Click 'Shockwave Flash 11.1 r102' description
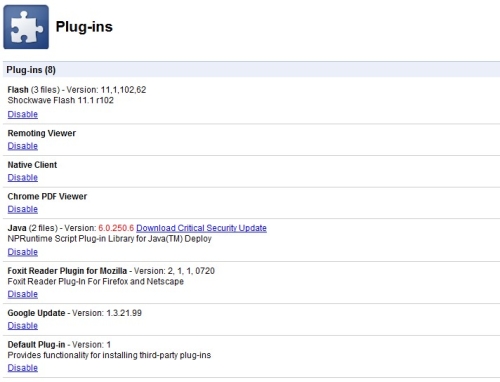 pos(61,100)
